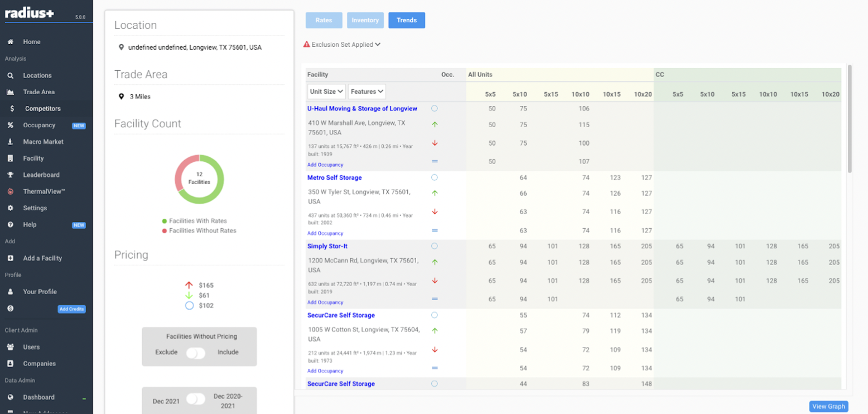The image size is (868, 414).
Task: Click the table vertical scrollbar
Action: pyautogui.click(x=850, y=118)
